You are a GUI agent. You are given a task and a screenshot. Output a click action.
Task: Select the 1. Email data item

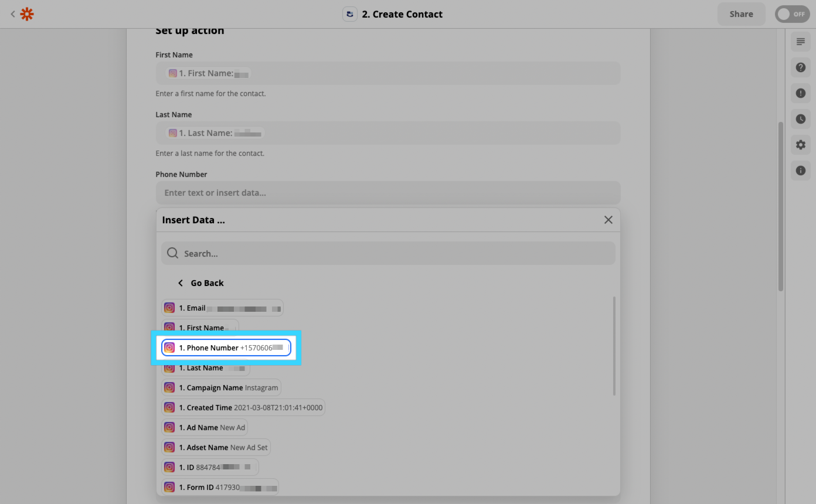point(223,308)
